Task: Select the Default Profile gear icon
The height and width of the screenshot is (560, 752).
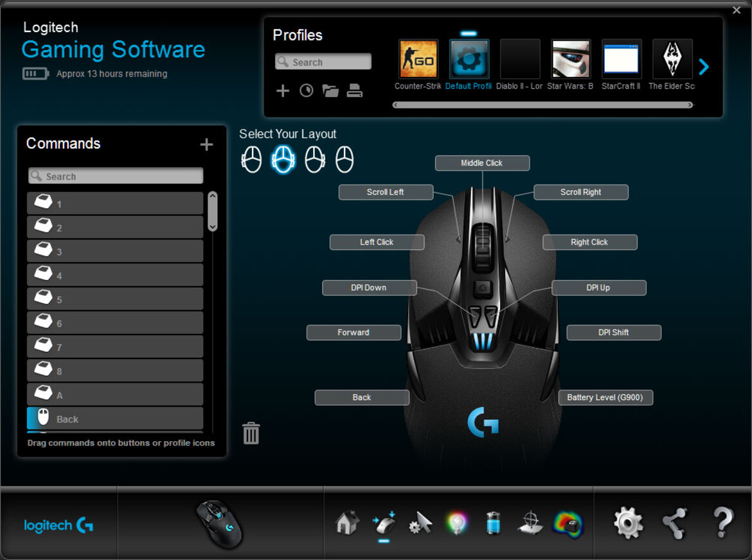Action: click(x=469, y=59)
